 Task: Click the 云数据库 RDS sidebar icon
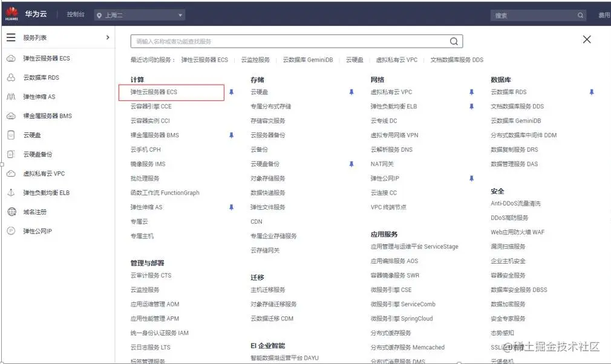click(x=11, y=77)
